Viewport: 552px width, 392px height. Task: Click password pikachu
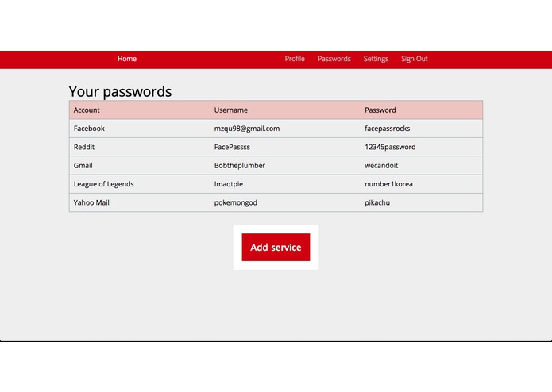(377, 203)
